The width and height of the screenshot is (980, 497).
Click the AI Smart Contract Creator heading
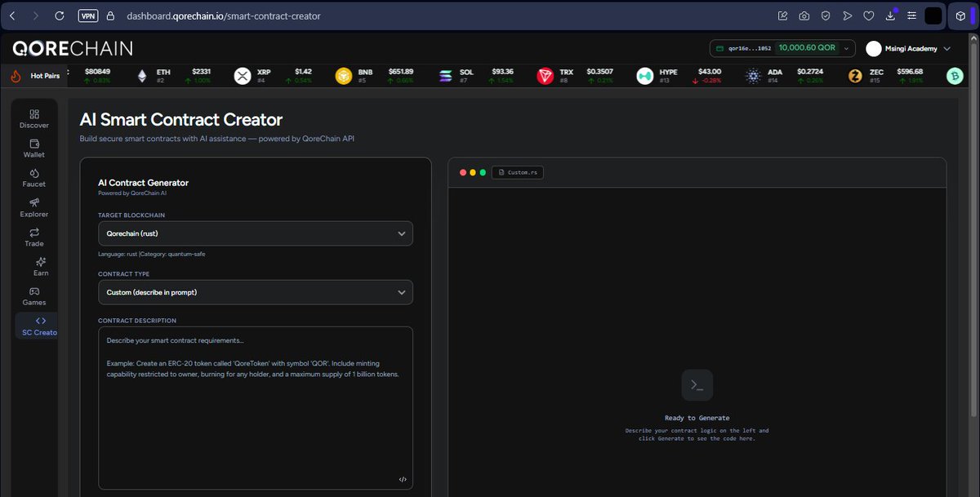[x=181, y=120]
